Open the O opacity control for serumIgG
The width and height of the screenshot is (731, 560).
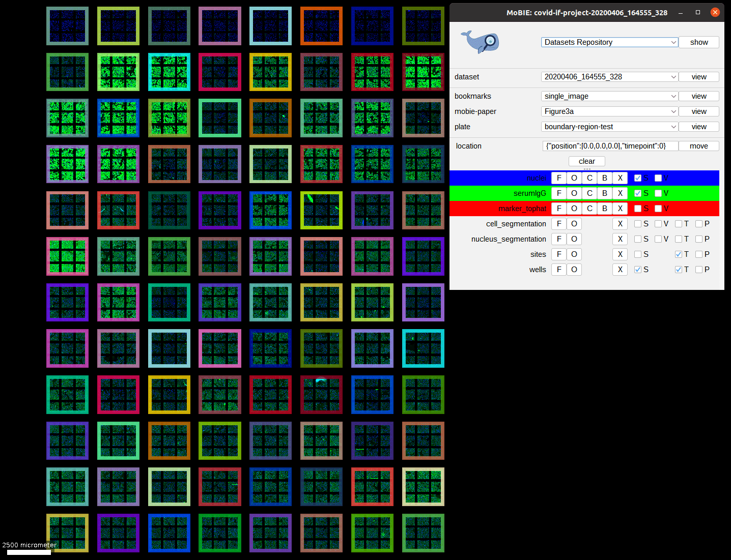pos(574,193)
